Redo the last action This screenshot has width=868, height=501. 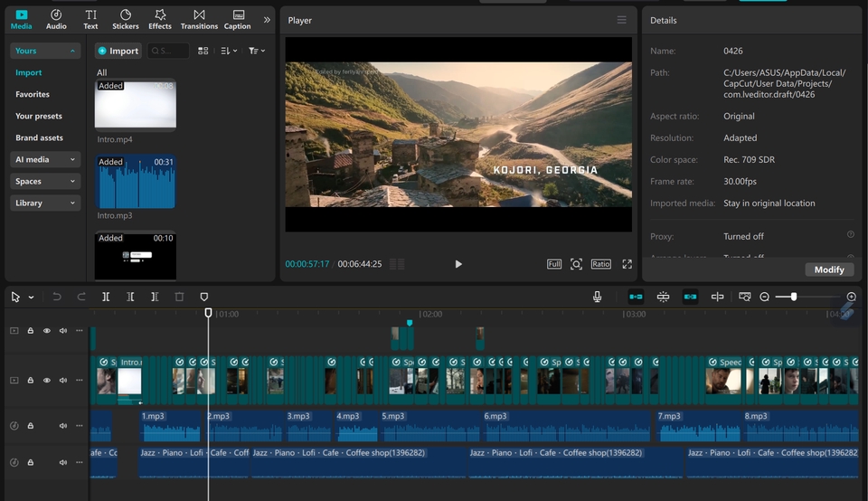point(81,297)
